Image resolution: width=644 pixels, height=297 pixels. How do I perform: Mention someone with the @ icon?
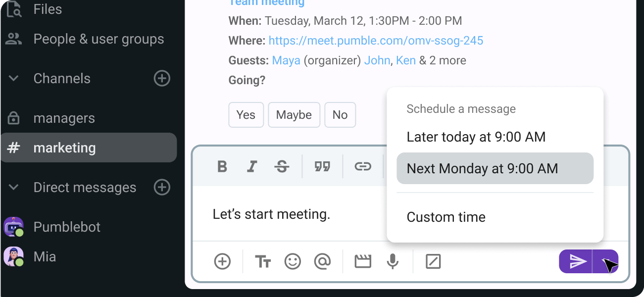pos(322,261)
